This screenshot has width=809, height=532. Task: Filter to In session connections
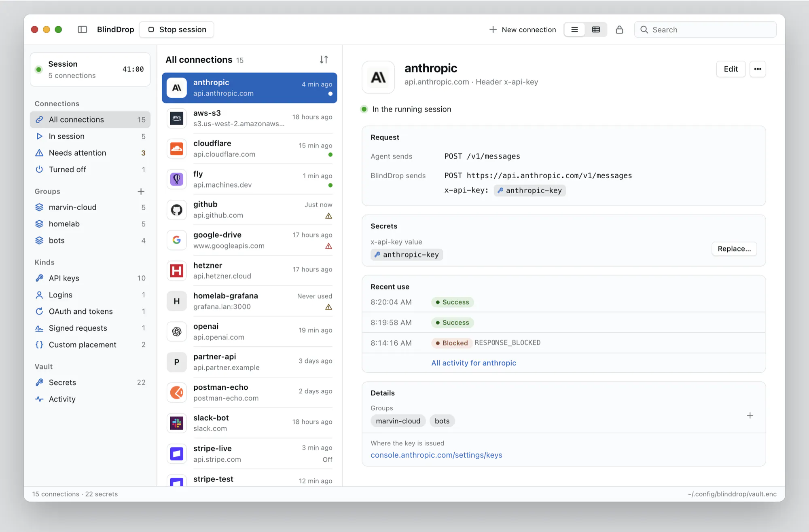90,136
